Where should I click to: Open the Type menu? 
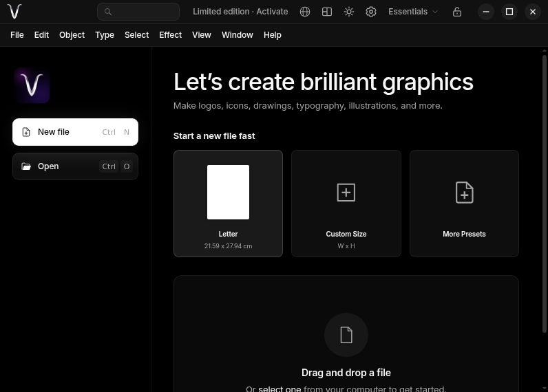(x=105, y=35)
